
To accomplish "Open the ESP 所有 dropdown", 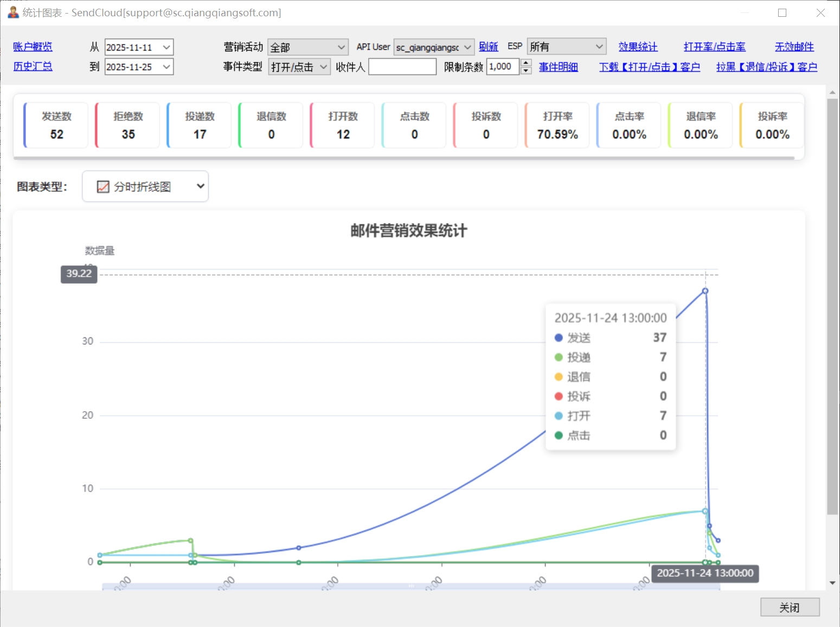I will click(x=566, y=47).
